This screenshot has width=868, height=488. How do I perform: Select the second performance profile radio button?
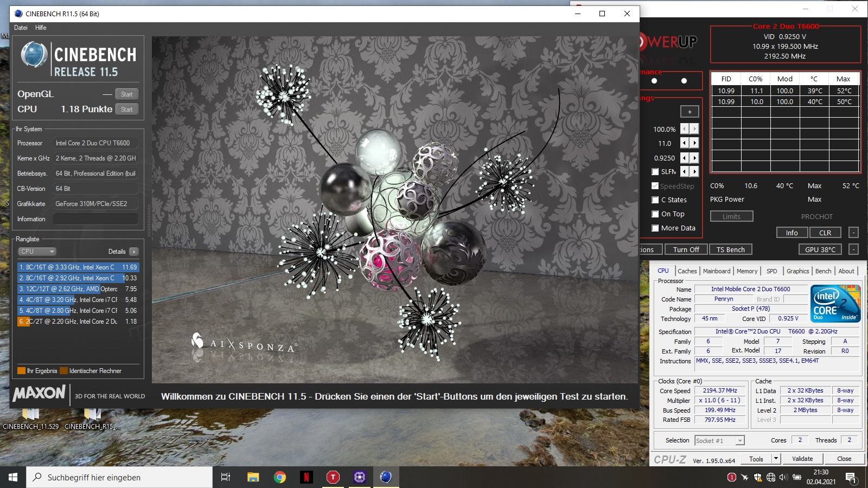pyautogui.click(x=684, y=81)
